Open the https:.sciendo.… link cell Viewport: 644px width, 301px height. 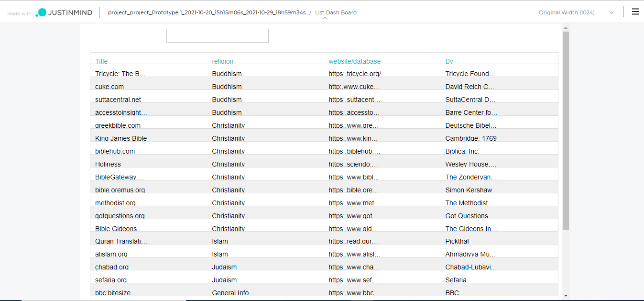pos(353,164)
